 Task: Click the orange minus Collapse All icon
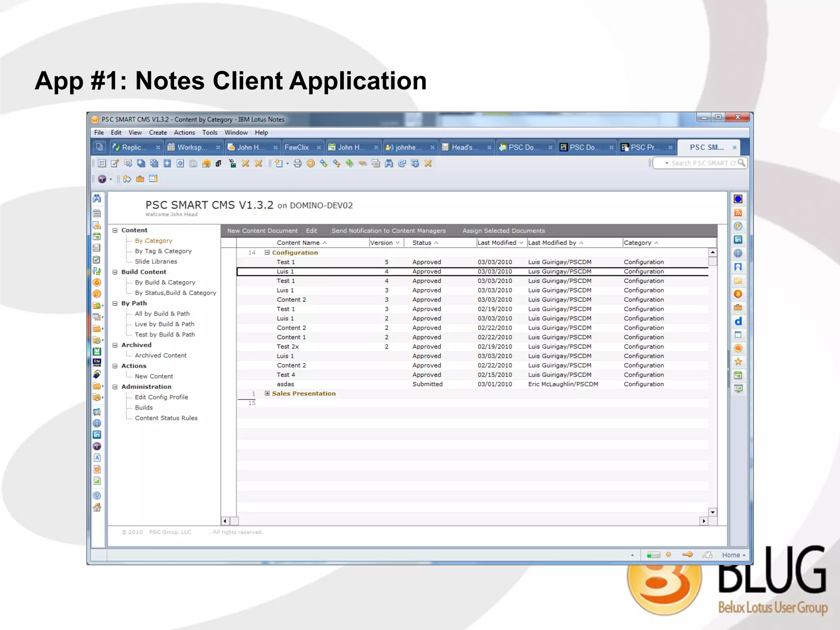coord(363,164)
